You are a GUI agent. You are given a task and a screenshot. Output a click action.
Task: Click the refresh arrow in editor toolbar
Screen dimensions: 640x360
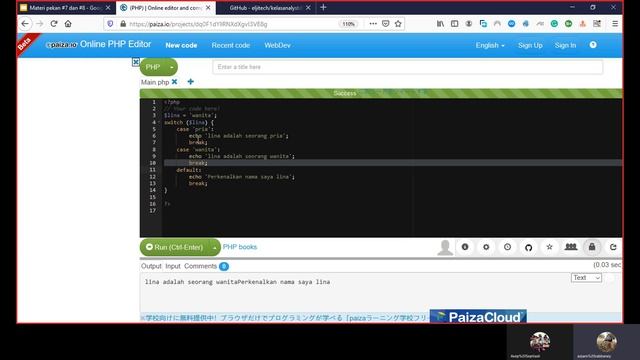point(613,247)
